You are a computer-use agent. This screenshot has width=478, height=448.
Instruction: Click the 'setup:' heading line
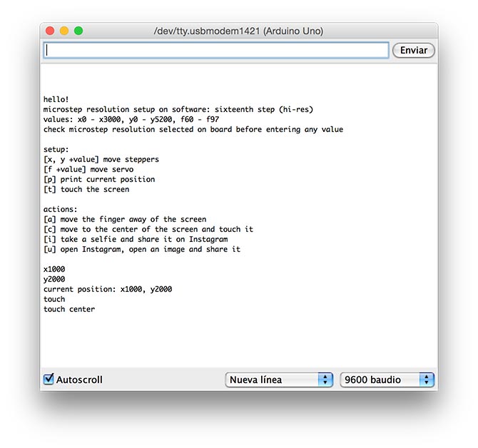pos(56,149)
